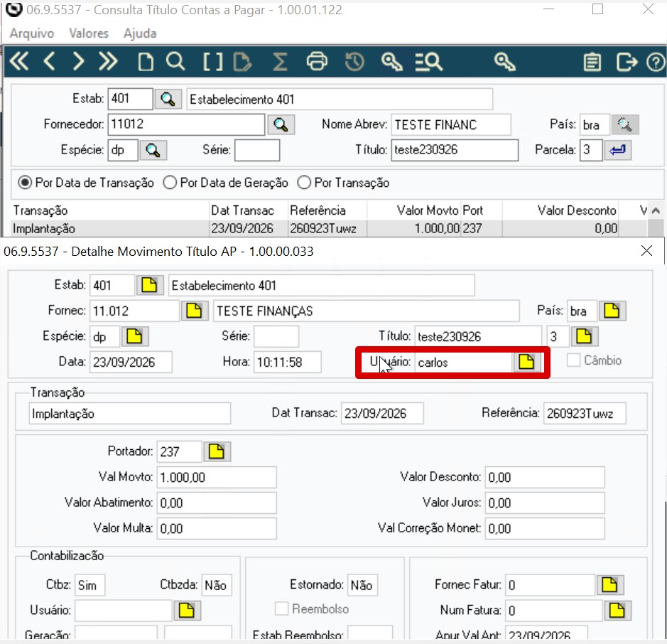
Task: Select the Por Data de Transação radio option
Action: [86, 183]
